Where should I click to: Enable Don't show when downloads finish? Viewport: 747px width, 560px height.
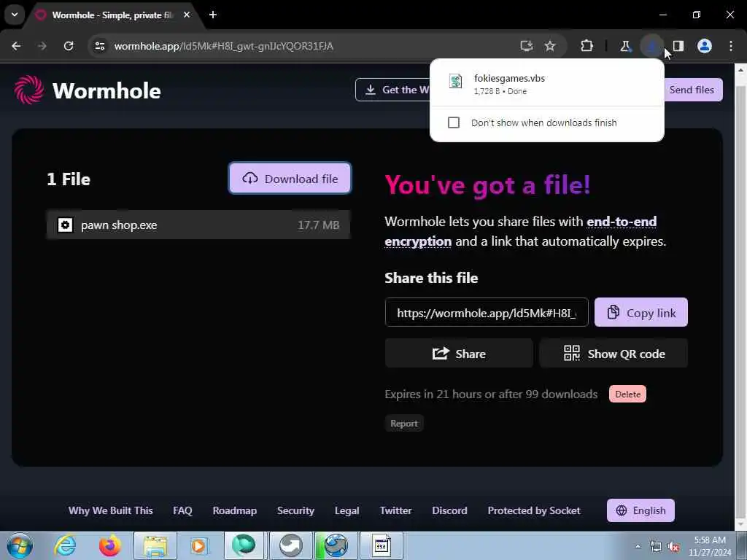pos(454,122)
